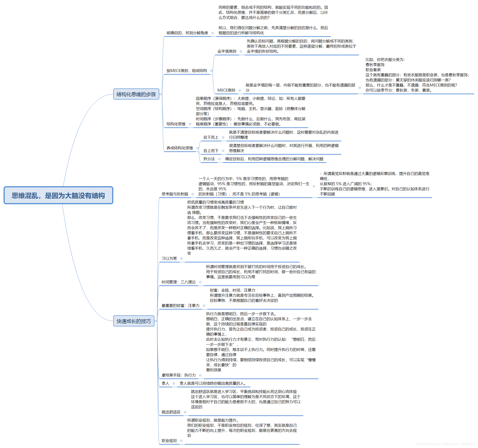Collapse the 职业规划 subtopic
Image resolution: width=478 pixels, height=448 pixels.
181,441
